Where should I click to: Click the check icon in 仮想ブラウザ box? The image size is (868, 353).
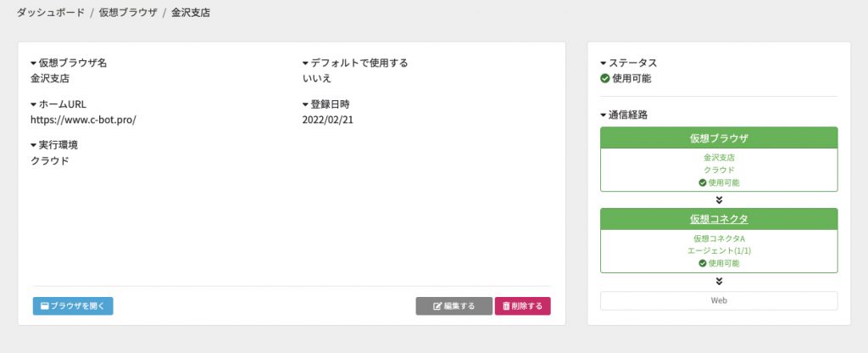(x=703, y=183)
